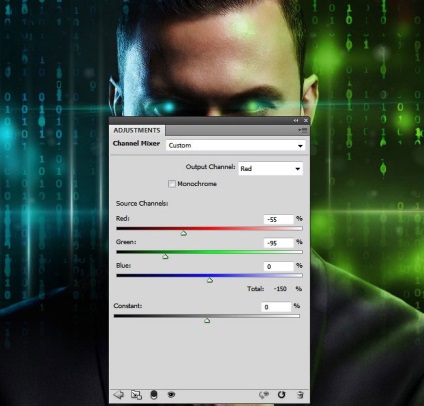Click the Constant percentage input field

[276, 307]
